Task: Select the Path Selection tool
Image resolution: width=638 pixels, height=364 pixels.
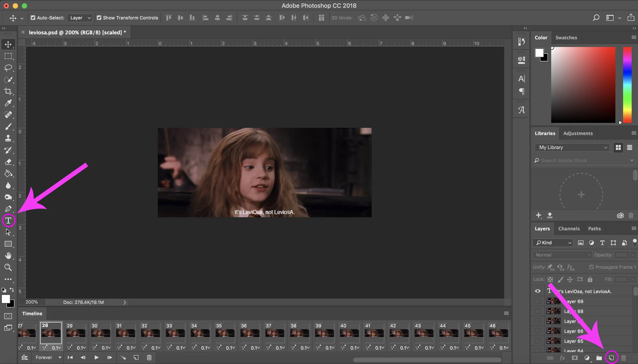Action: 8,232
